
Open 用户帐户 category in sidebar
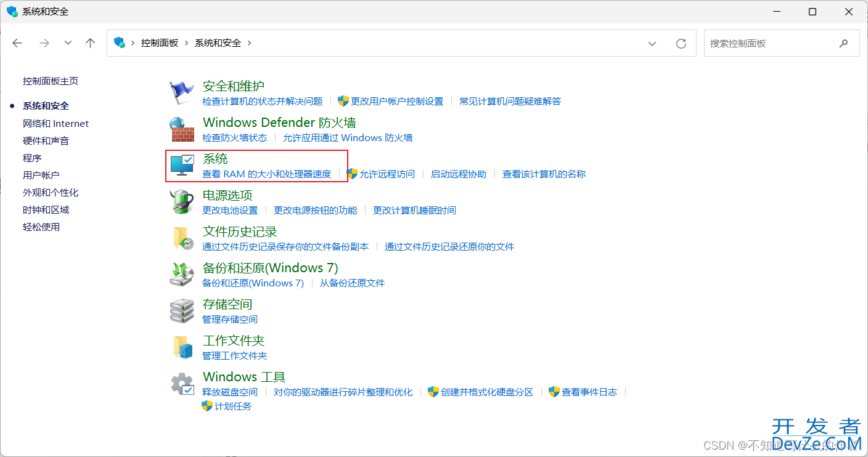click(41, 175)
